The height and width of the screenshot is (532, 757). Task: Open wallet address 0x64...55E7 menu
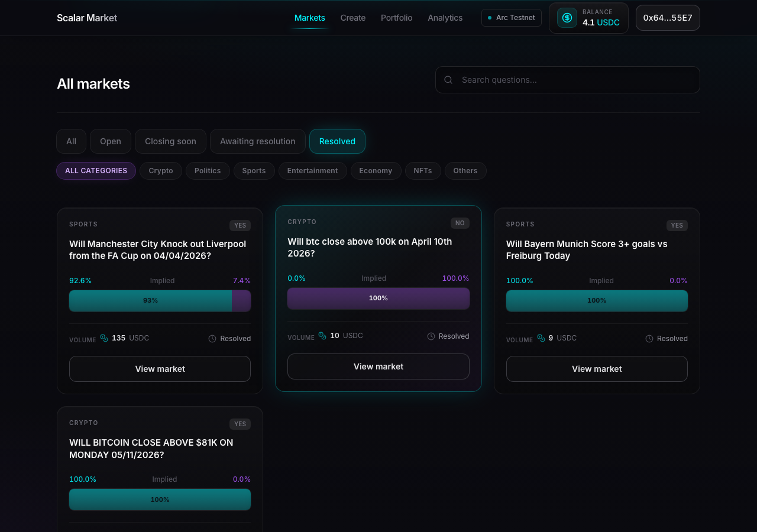[x=668, y=18]
